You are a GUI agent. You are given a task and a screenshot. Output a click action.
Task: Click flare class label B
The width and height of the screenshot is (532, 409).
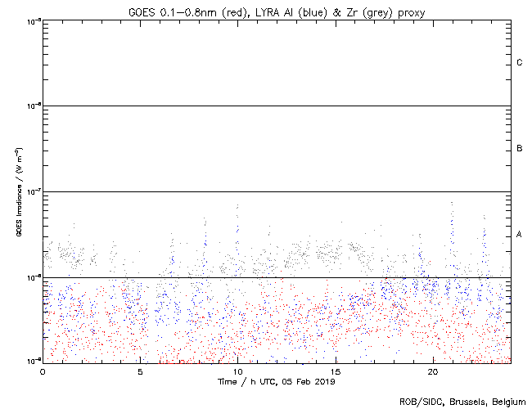519,149
